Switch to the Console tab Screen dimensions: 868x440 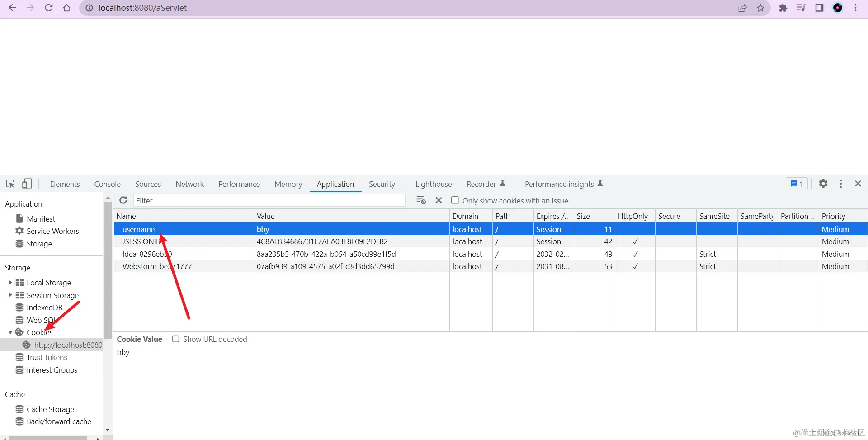click(107, 184)
